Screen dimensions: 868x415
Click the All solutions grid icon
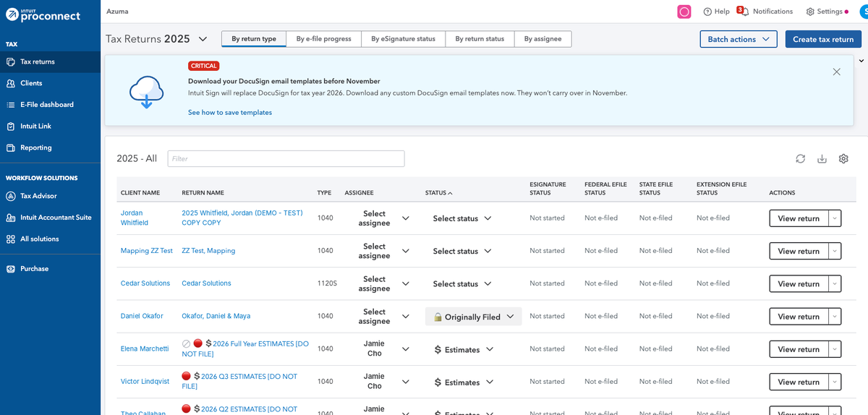pos(11,239)
